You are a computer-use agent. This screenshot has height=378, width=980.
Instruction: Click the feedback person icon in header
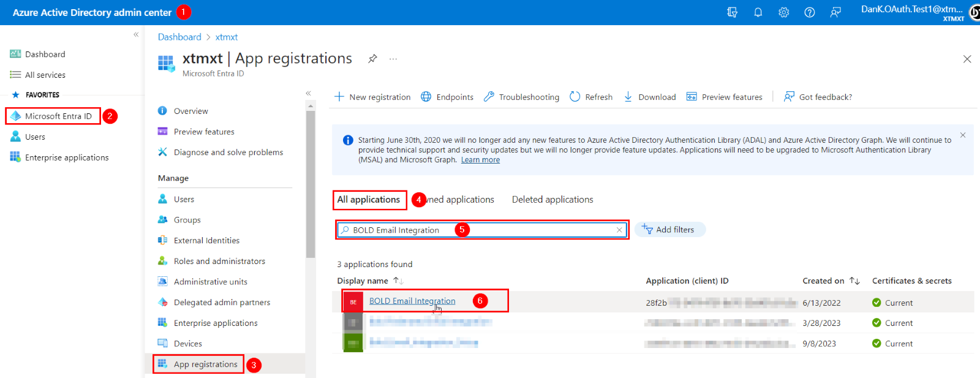click(835, 12)
